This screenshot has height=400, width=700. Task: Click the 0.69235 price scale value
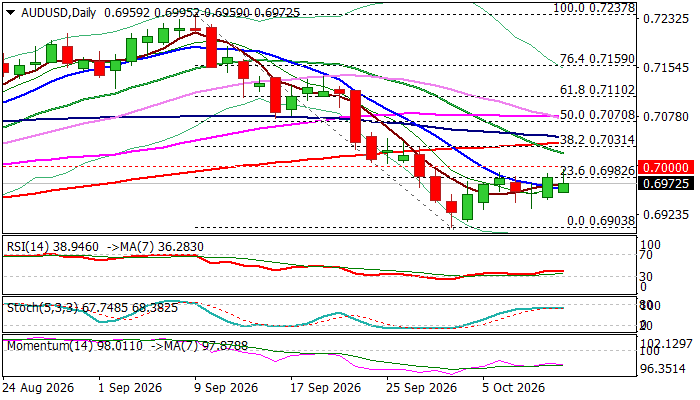(666, 215)
